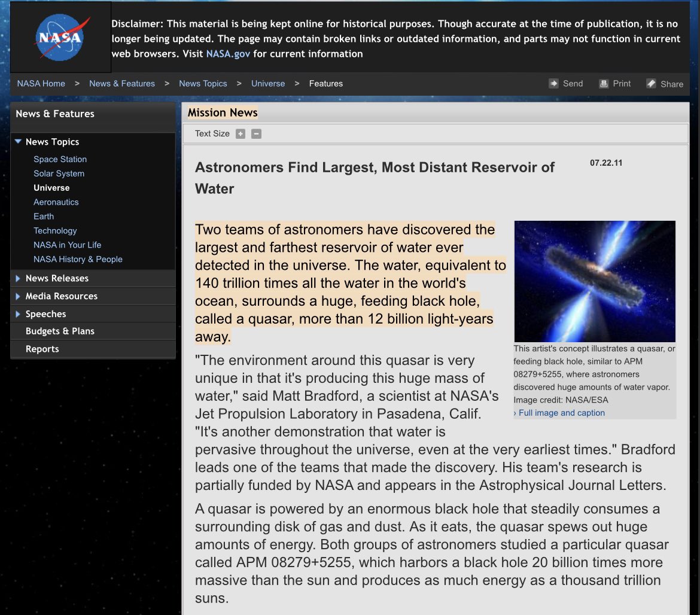Image resolution: width=700 pixels, height=615 pixels.
Task: Click the highlighted first article paragraph
Action: tap(351, 283)
